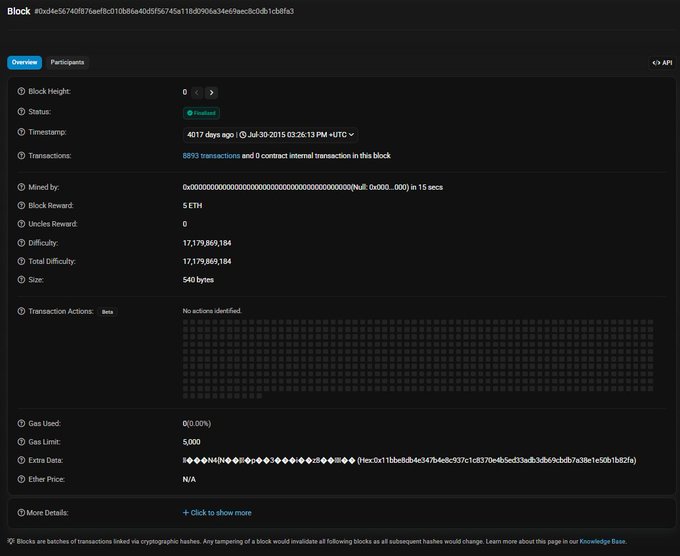Click the Ether Price 'N/A' value
Viewport: 680px width, 556px height.
click(189, 479)
